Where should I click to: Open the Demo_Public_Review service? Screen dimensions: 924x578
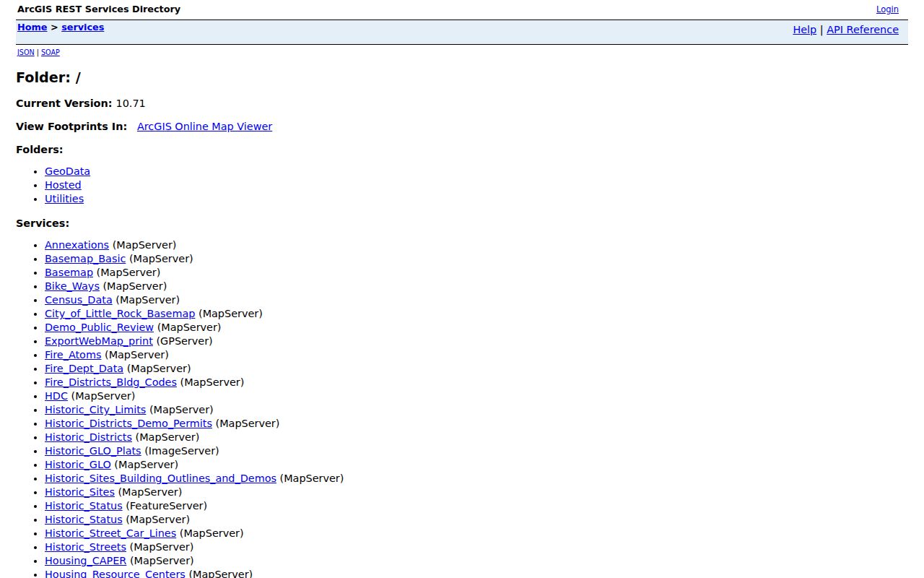click(x=99, y=327)
